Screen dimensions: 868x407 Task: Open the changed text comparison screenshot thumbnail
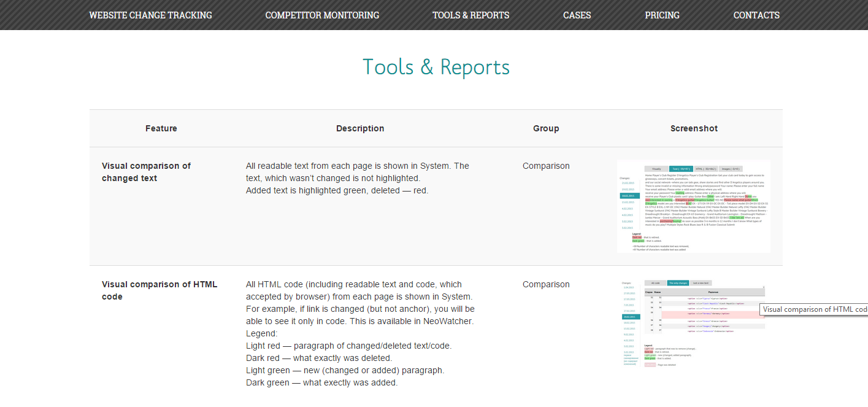coord(693,206)
